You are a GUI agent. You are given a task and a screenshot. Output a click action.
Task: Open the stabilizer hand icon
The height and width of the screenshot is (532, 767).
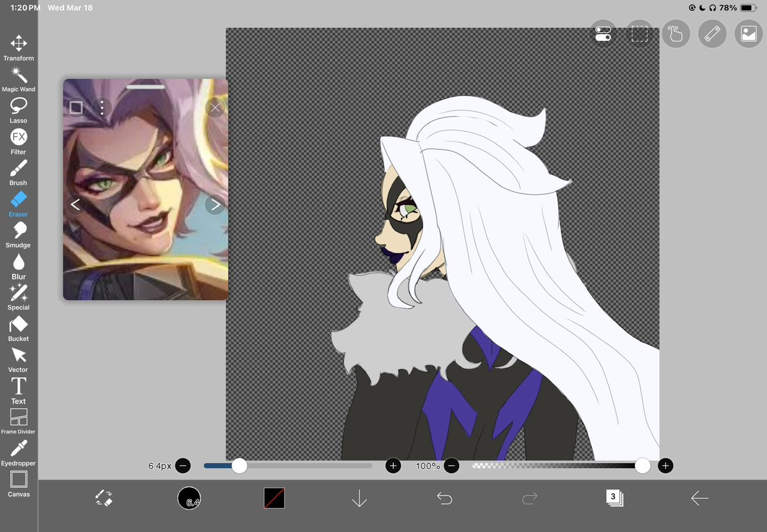[676, 34]
